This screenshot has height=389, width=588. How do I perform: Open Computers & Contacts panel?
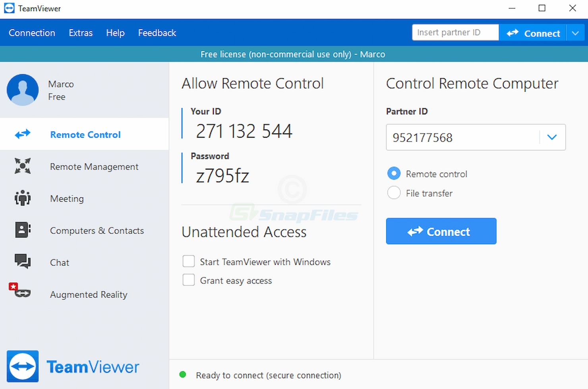coord(22,230)
